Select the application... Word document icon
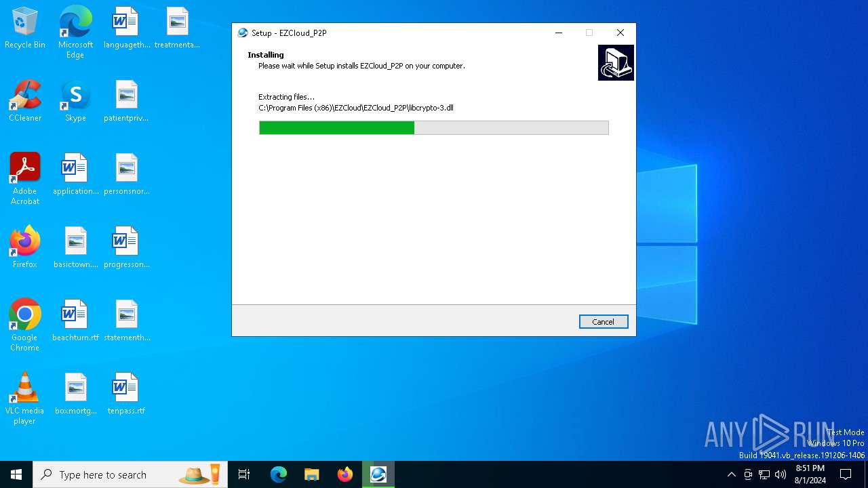Viewport: 868px width, 488px height. click(75, 175)
